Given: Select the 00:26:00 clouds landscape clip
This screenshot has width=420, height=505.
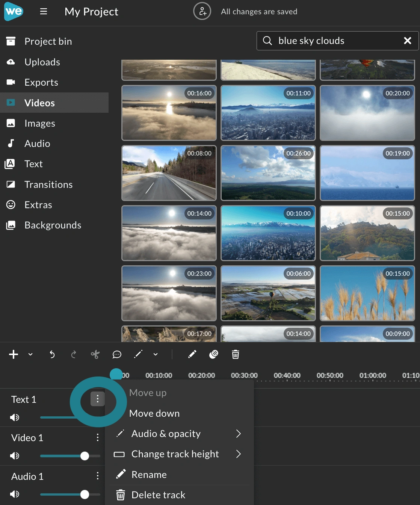Looking at the screenshot, I should click(268, 173).
